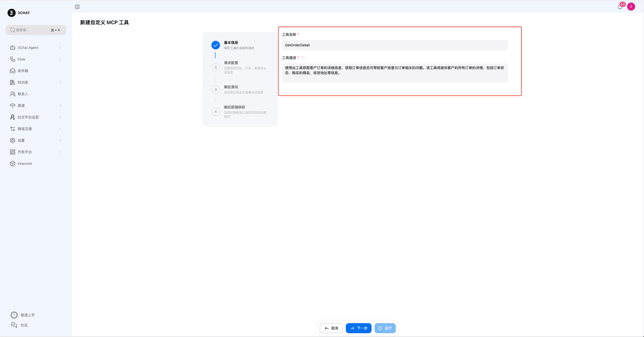Click the sidebar collapse icon

click(x=77, y=7)
